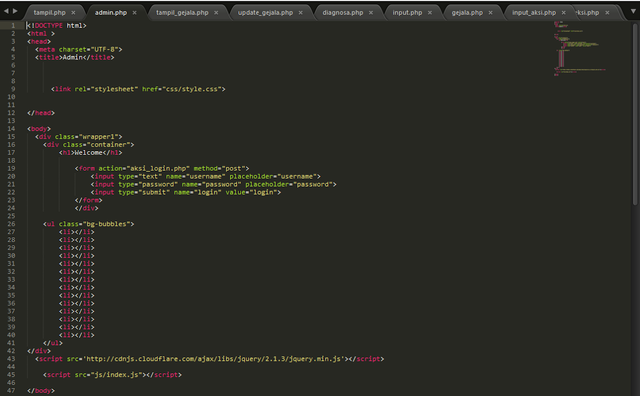
Task: Click the closing head tag
Action: click(41, 113)
